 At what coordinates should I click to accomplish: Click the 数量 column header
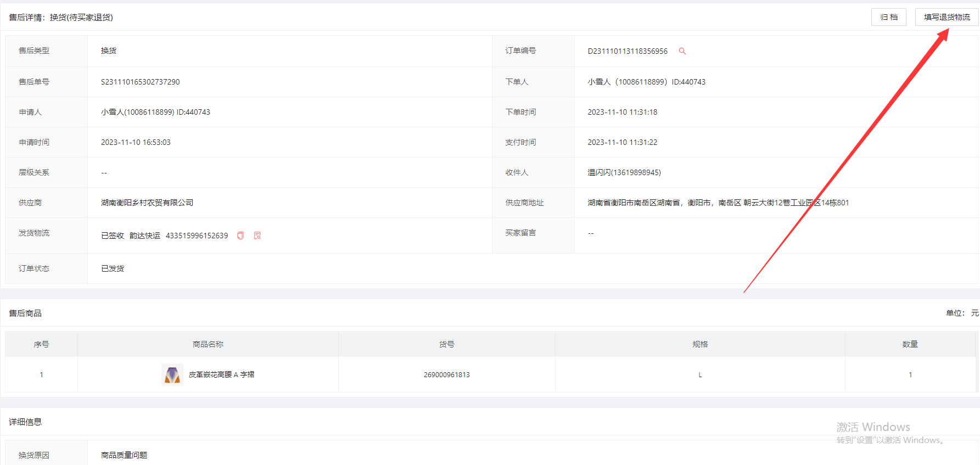pos(910,344)
